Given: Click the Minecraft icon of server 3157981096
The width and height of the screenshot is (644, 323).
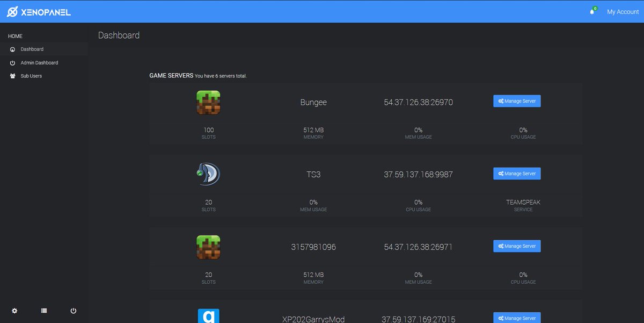Looking at the screenshot, I should (x=208, y=247).
